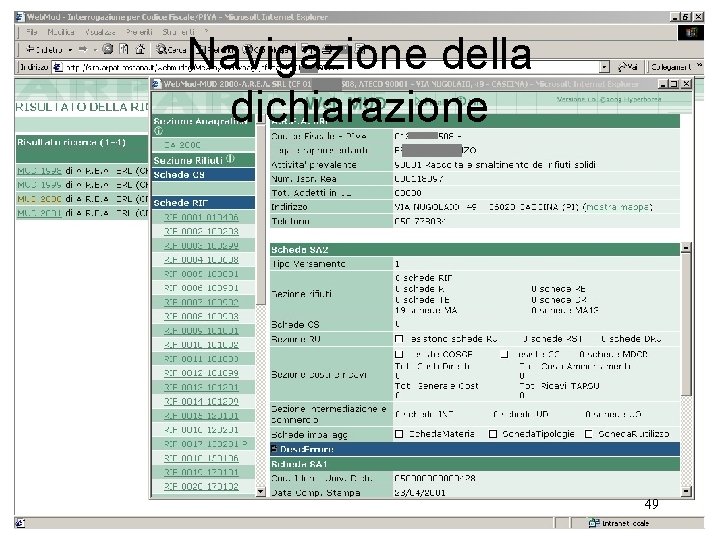
Task: Click the info icon under Sezione Anagrafica
Action: (x=158, y=131)
